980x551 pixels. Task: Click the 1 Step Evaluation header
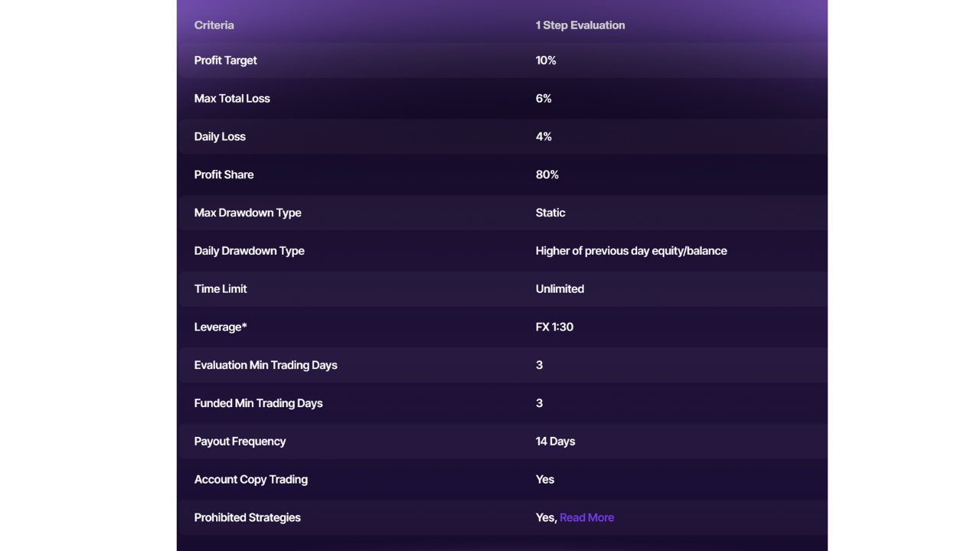(x=580, y=25)
